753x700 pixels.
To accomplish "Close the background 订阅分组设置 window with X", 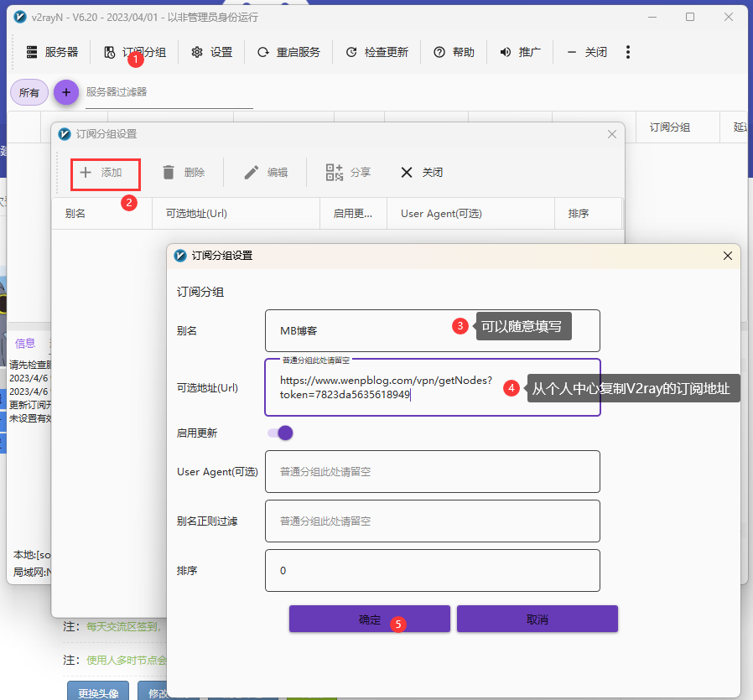I will click(612, 134).
